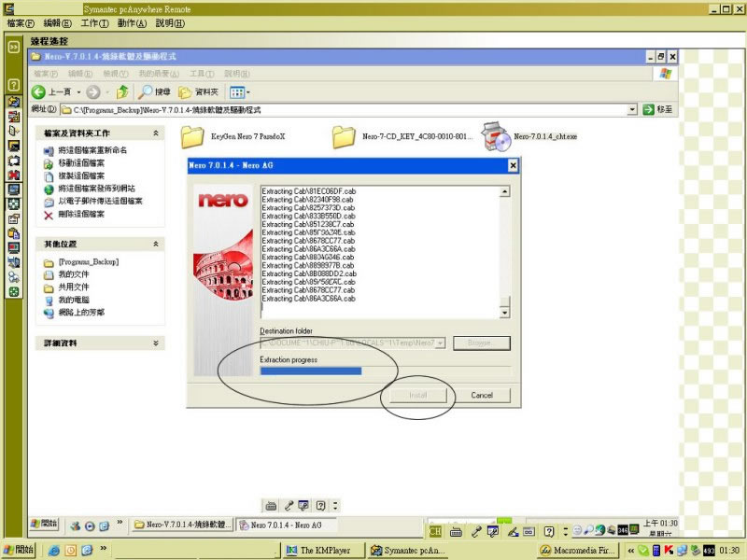Collapse the 其他位置 panel
The image size is (747, 560).
click(x=156, y=244)
